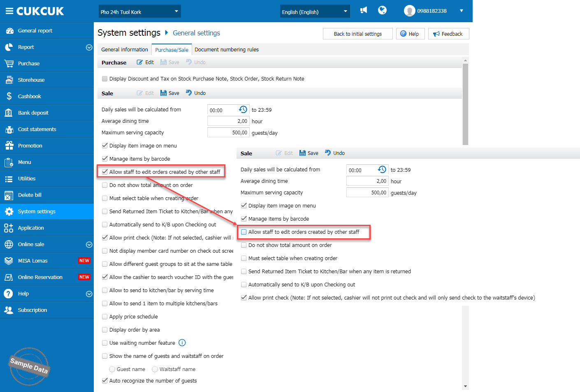This screenshot has height=392, width=580.
Task: Click the globe icon in header
Action: point(382,10)
